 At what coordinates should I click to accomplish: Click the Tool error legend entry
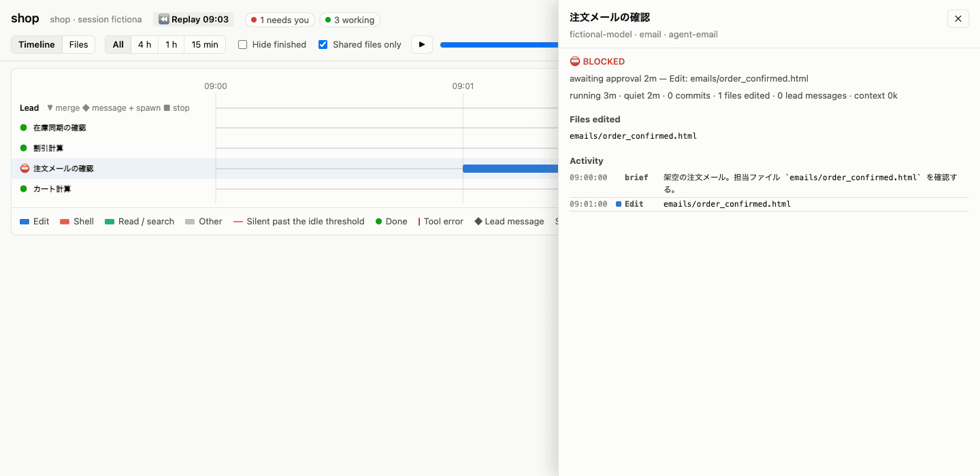(x=440, y=222)
